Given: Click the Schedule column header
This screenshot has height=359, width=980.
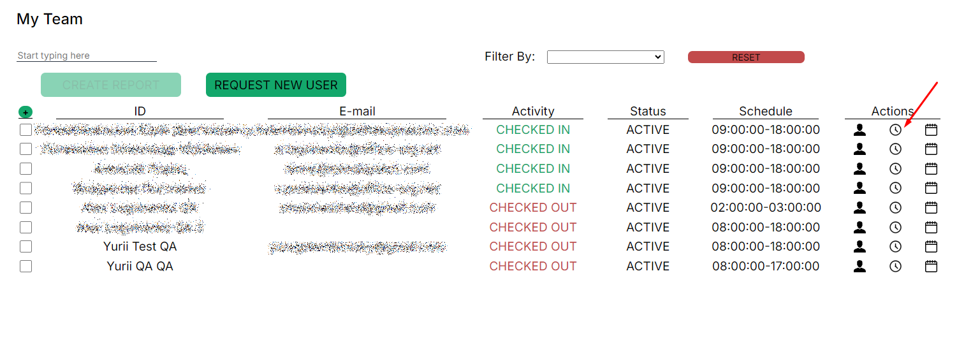Looking at the screenshot, I should pos(765,112).
